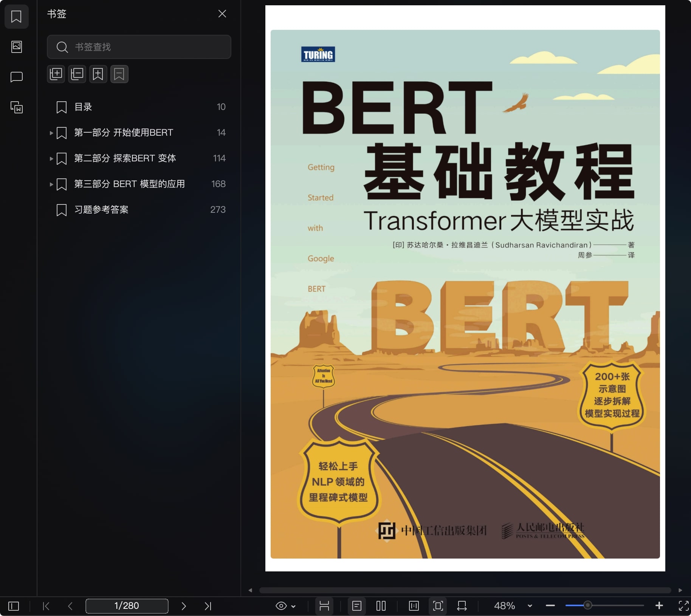
Task: Toggle the sidebar panel button
Action: click(14, 606)
